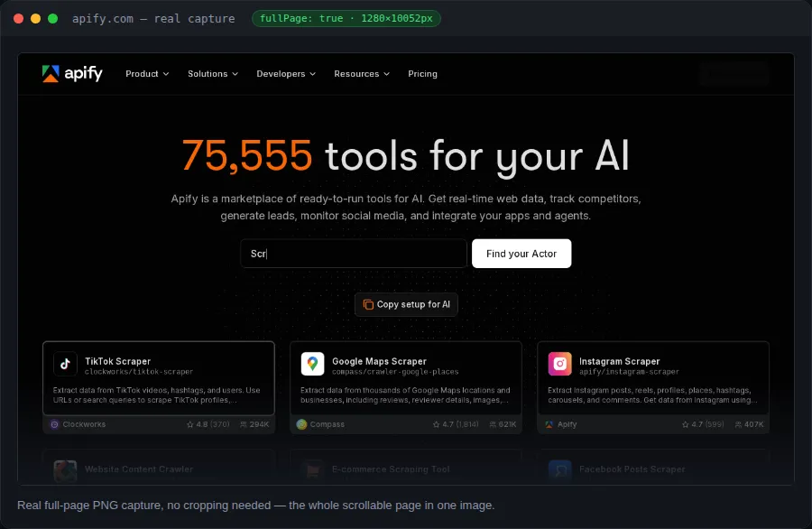Click the Copy setup for AI button

(407, 304)
